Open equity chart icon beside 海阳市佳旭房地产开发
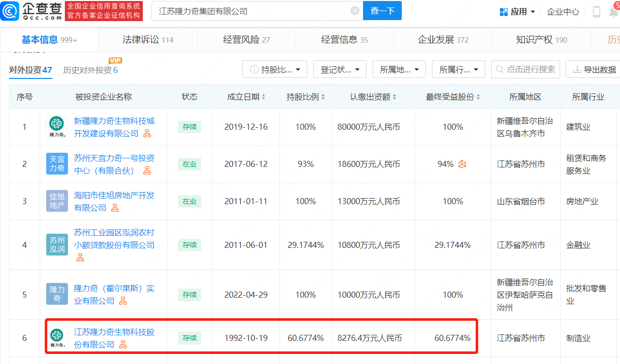Image resolution: width=620 pixels, height=364 pixels. pyautogui.click(x=115, y=207)
